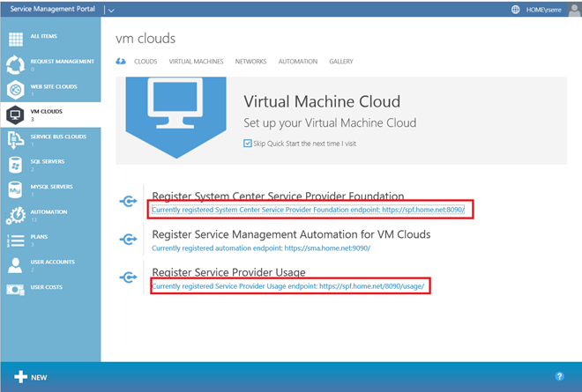Open SQL Servers database icon
This screenshot has height=392, width=582.
(x=15, y=165)
